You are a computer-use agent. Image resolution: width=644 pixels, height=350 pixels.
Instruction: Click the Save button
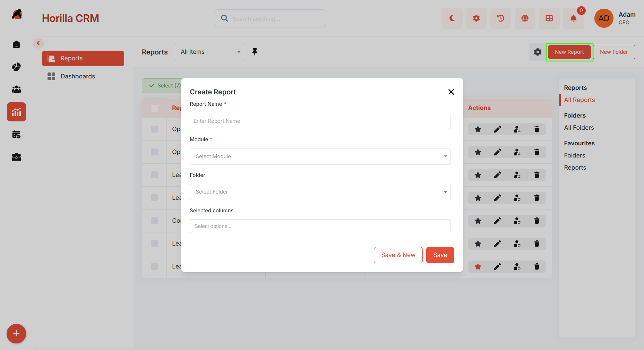[x=440, y=255]
